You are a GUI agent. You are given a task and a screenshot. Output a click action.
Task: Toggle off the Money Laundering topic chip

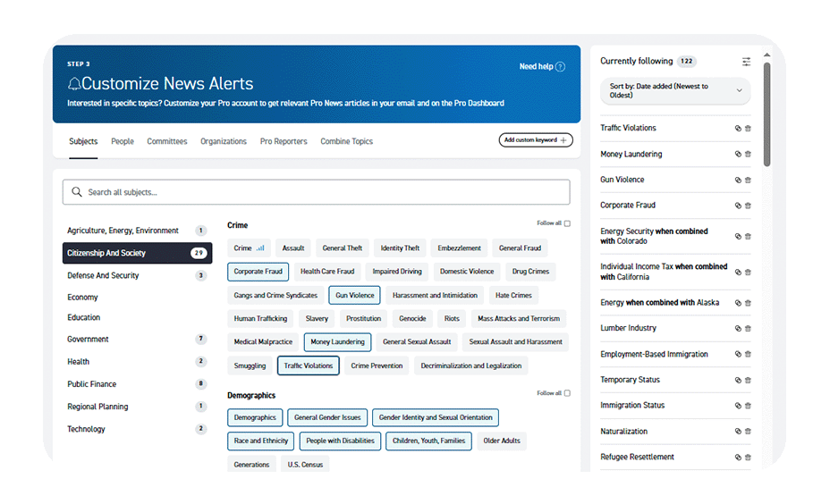(337, 342)
